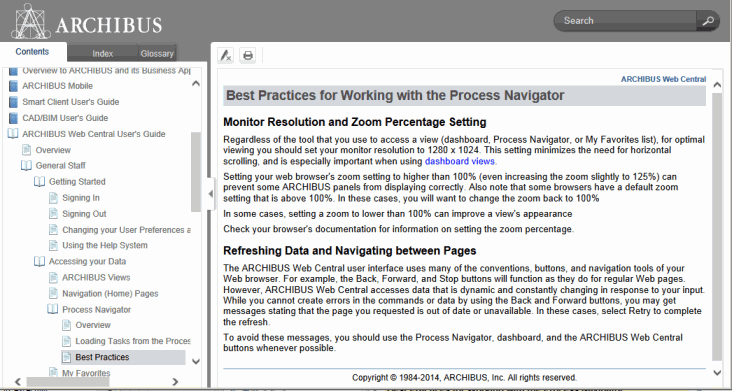The height and width of the screenshot is (391, 732).
Task: Collapse the Getting Started open-book icon
Action: click(40, 182)
